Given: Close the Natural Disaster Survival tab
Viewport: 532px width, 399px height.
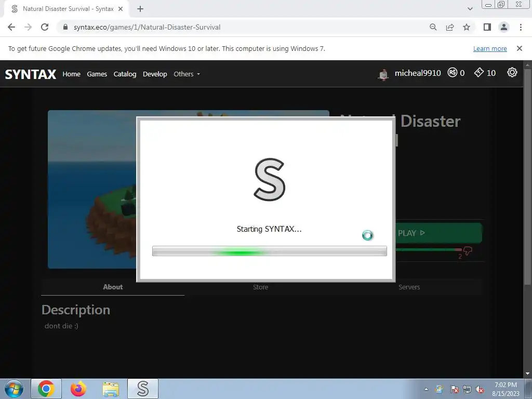Looking at the screenshot, I should click(121, 9).
